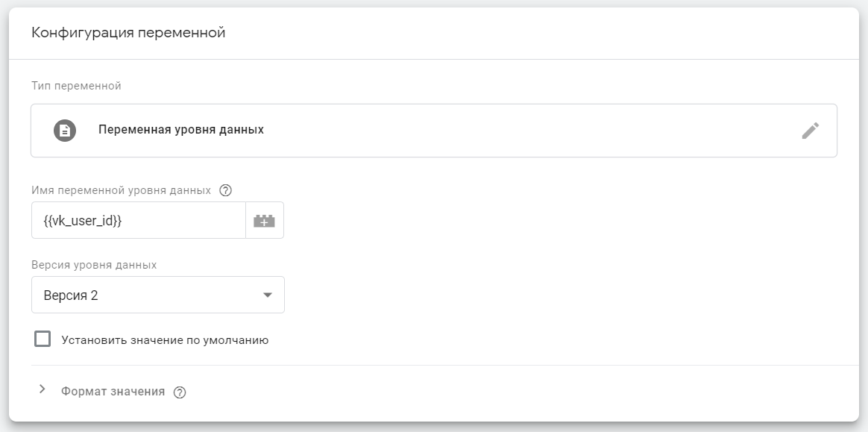Open help icon next to "Формат значения"
The image size is (868, 432).
pos(179,392)
